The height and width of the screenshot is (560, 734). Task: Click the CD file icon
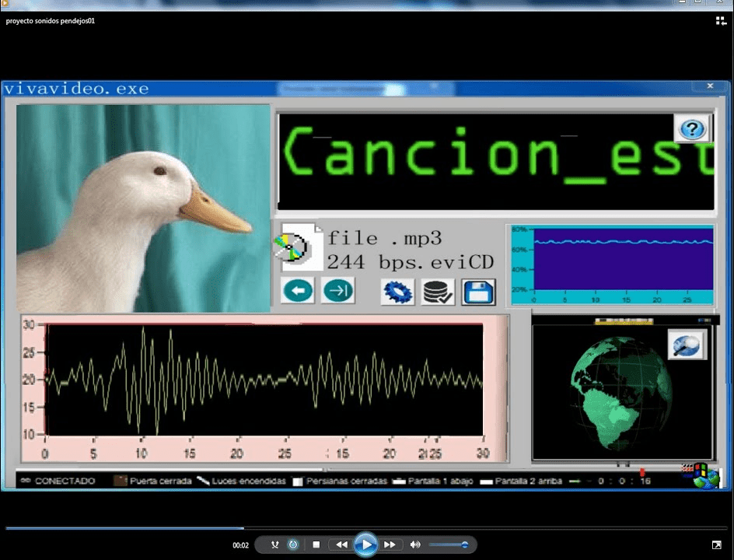tap(298, 247)
